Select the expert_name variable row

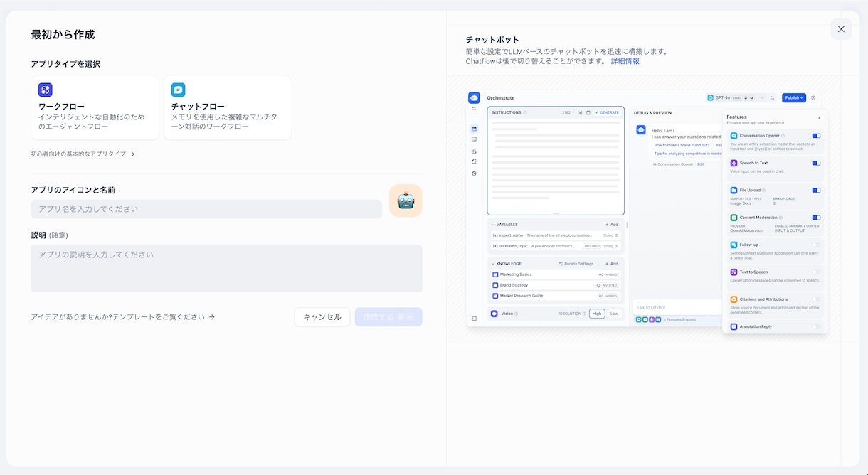click(x=556, y=235)
